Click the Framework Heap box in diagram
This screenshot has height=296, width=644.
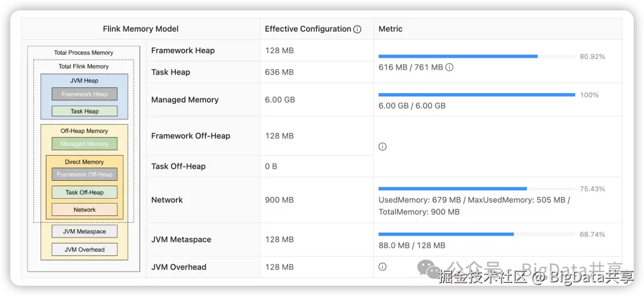(85, 94)
